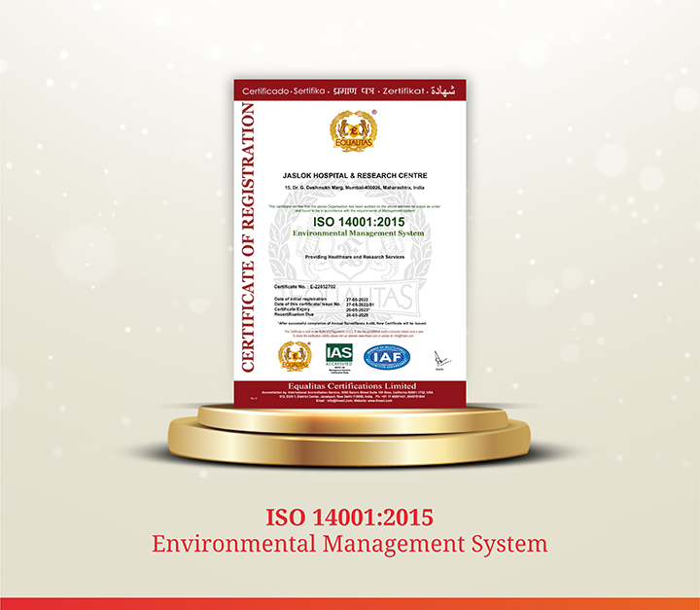
Task: Click the Hindi 'प्रमाण पत्र' banner text
Action: point(354,90)
